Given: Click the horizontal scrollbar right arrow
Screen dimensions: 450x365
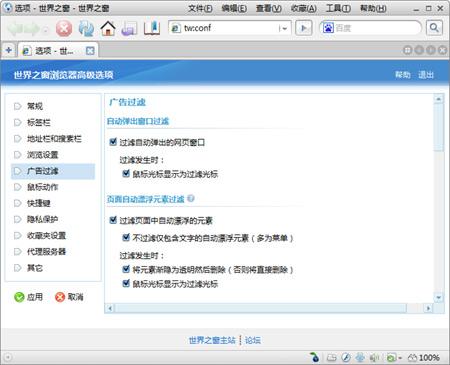Looking at the screenshot, I should (428, 308).
